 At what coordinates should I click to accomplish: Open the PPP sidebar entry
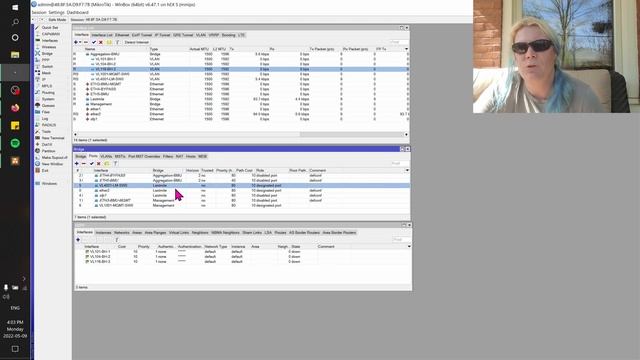click(45, 60)
